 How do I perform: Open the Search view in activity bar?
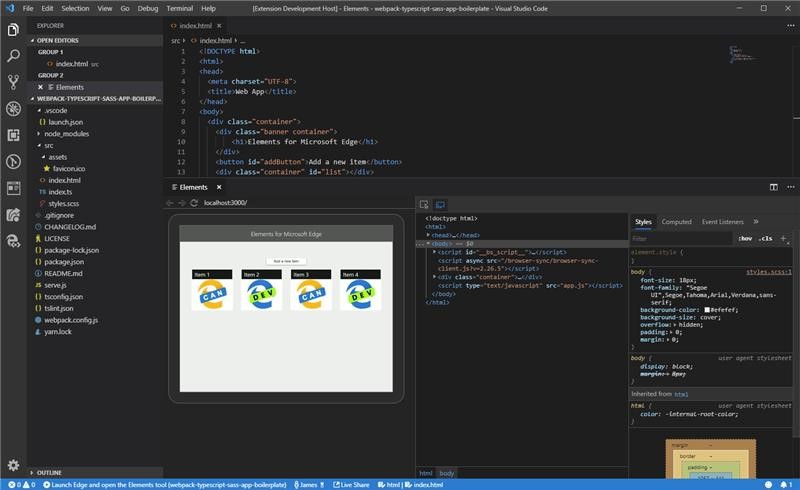pyautogui.click(x=13, y=56)
